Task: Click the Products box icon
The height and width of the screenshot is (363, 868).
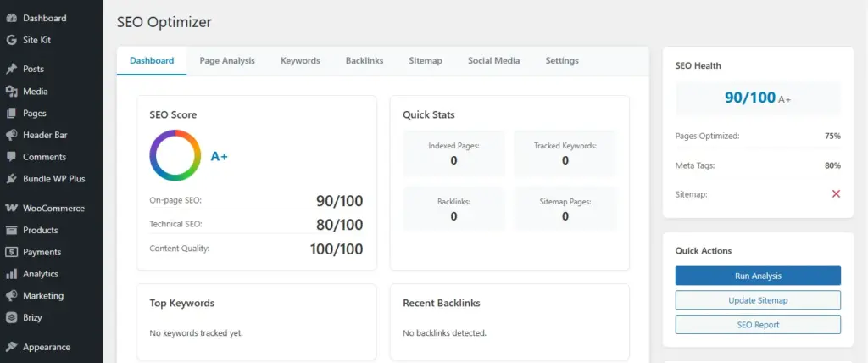Action: (11, 230)
